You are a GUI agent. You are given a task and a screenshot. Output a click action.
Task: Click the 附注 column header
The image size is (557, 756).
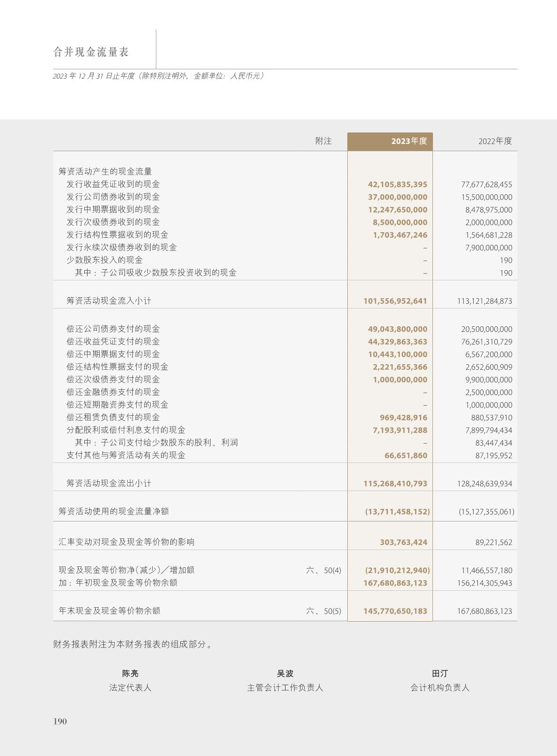pyautogui.click(x=323, y=141)
